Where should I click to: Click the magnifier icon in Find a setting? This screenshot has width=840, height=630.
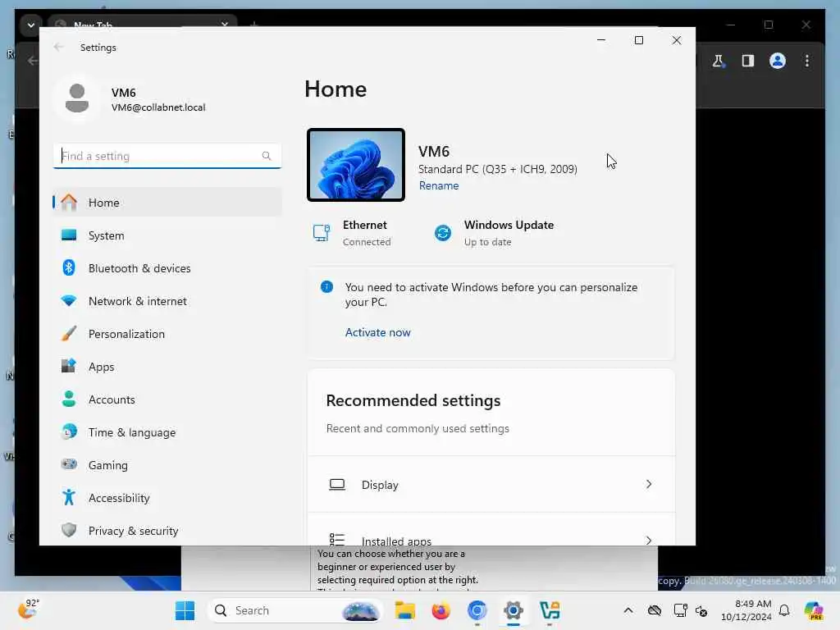pyautogui.click(x=267, y=156)
